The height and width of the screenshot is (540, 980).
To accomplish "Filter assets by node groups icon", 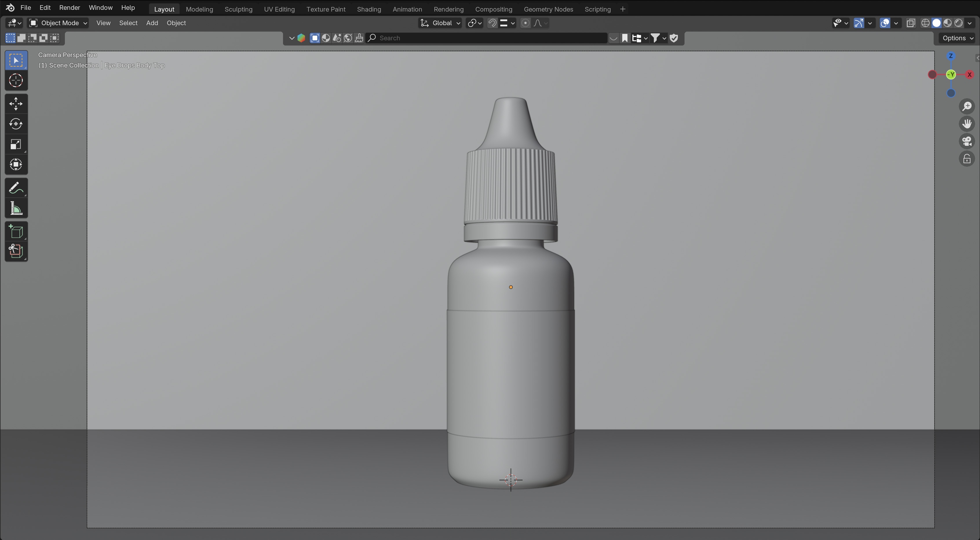I will (337, 38).
